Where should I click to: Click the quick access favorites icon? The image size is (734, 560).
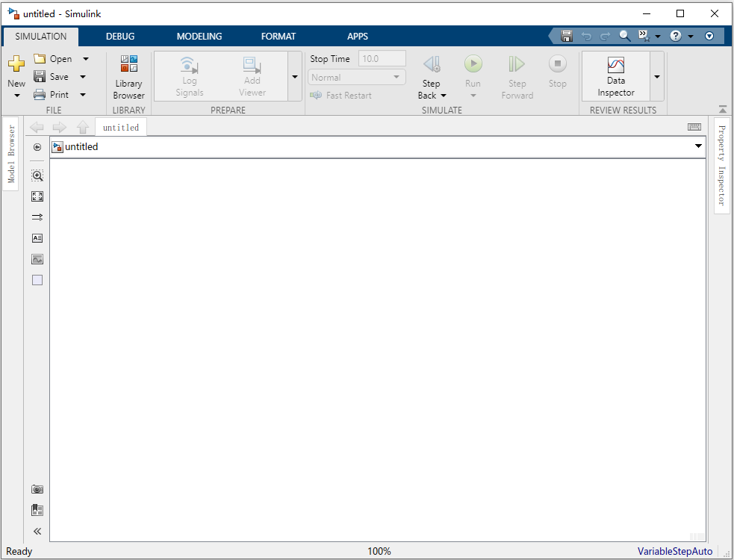click(644, 36)
